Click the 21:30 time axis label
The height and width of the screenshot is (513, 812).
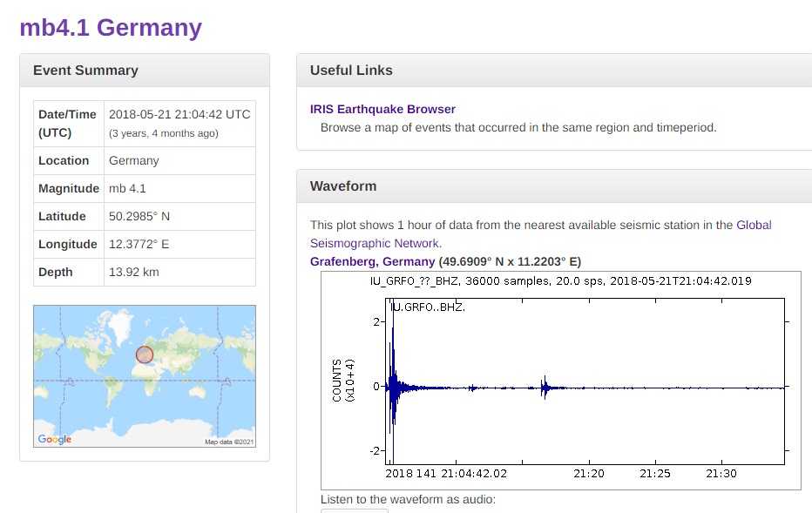721,473
